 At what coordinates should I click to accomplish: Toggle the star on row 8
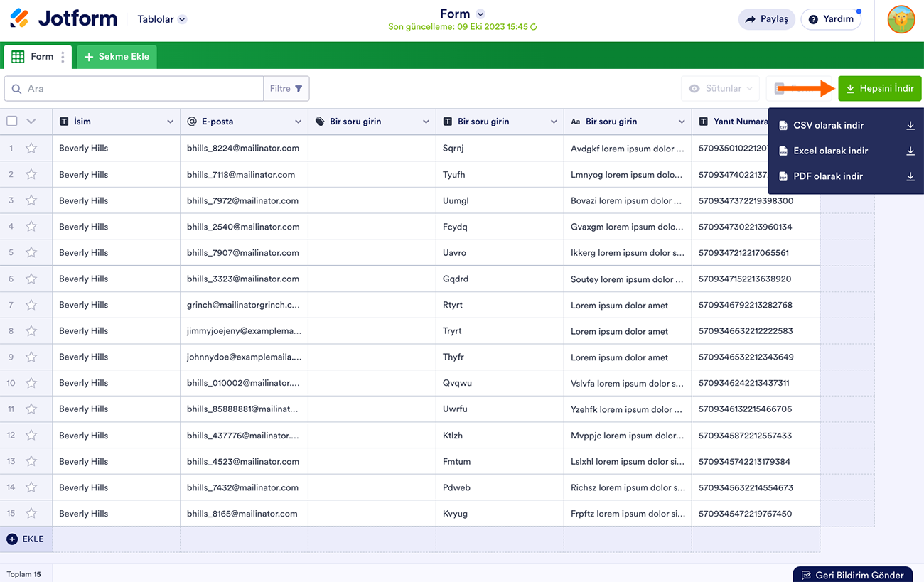click(x=31, y=331)
